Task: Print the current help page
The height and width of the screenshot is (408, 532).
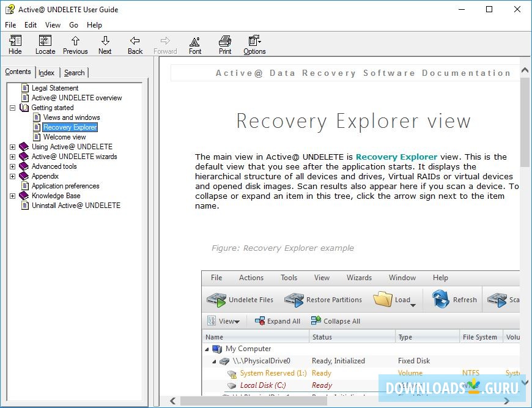Action: (x=225, y=45)
